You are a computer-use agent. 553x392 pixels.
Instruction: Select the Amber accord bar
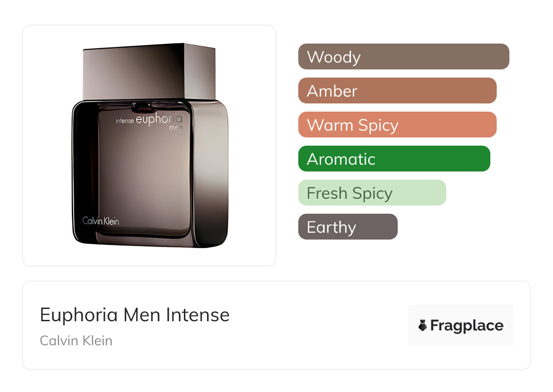[397, 91]
